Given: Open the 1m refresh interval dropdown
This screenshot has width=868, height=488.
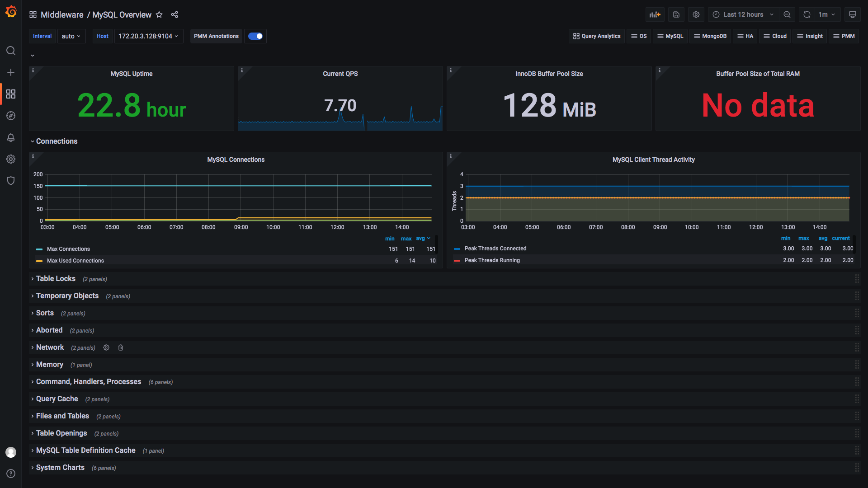Looking at the screenshot, I should (827, 14).
